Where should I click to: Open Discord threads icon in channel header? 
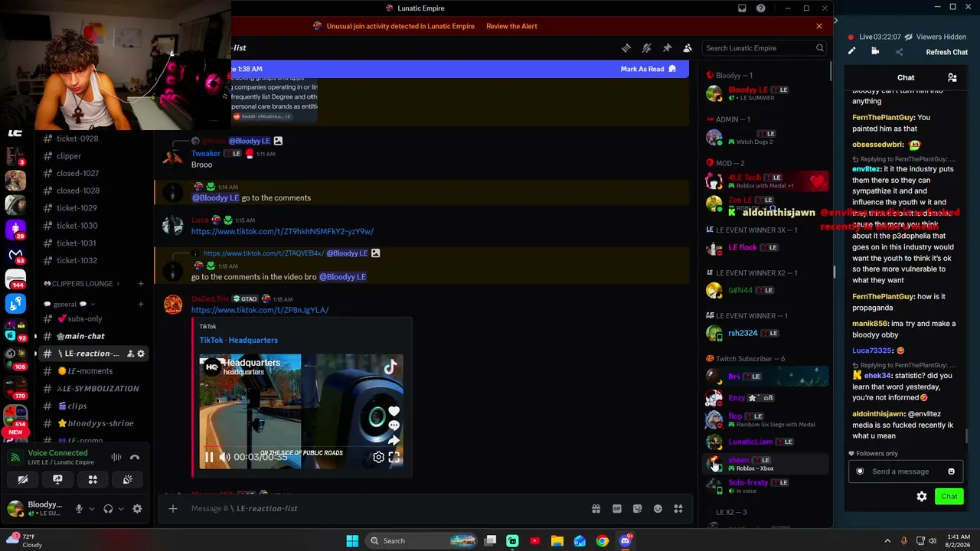626,48
